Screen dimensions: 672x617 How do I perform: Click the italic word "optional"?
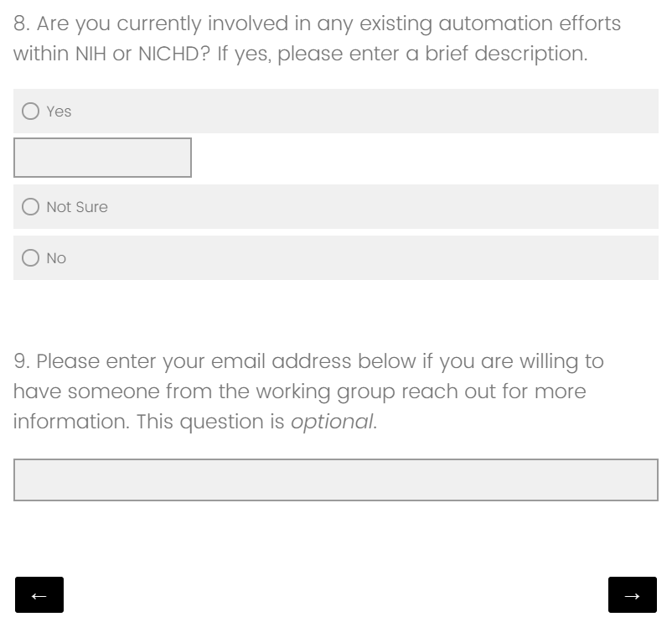332,422
